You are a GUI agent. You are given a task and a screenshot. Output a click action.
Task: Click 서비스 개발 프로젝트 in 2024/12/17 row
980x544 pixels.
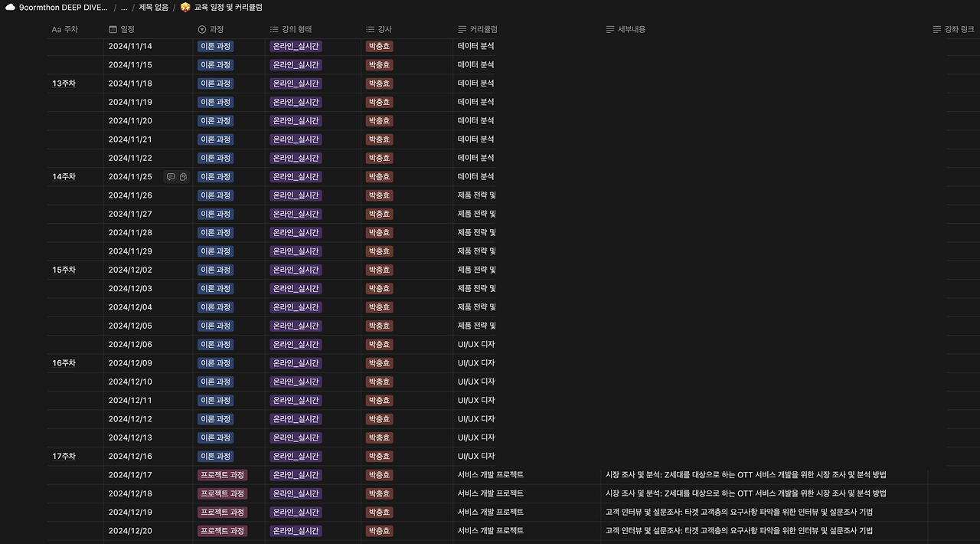click(491, 475)
